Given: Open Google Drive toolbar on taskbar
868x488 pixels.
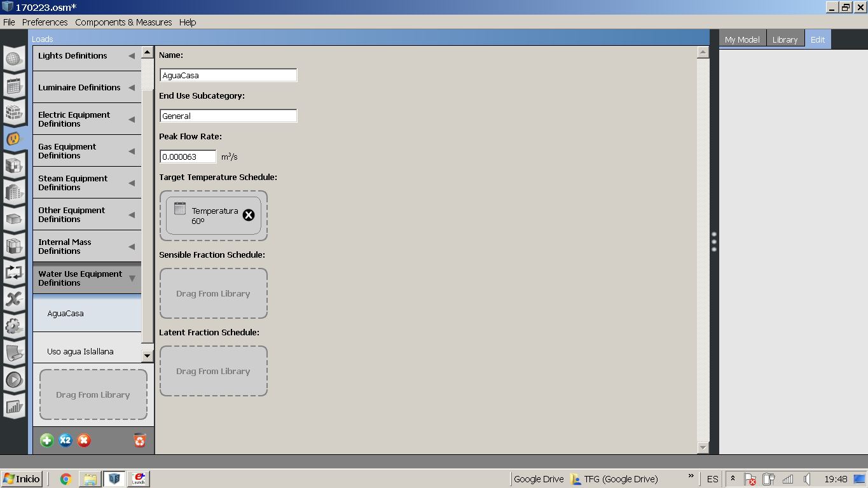Looking at the screenshot, I should 539,479.
